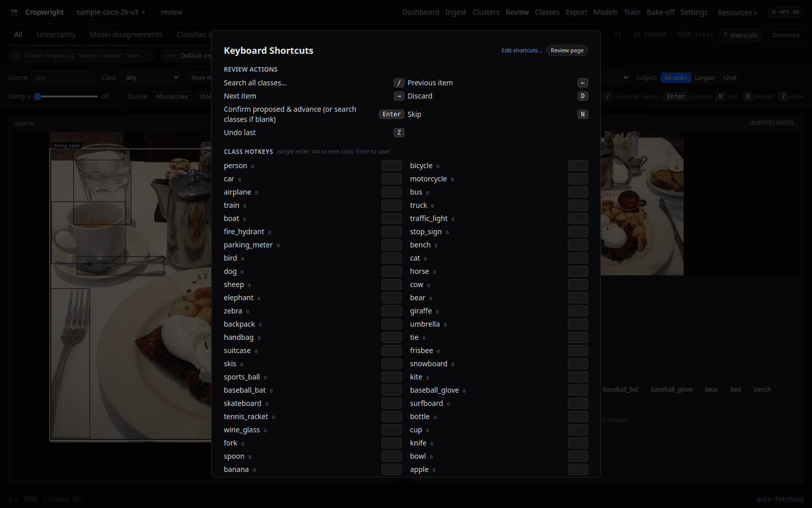Expand the Resources menu

point(737,13)
